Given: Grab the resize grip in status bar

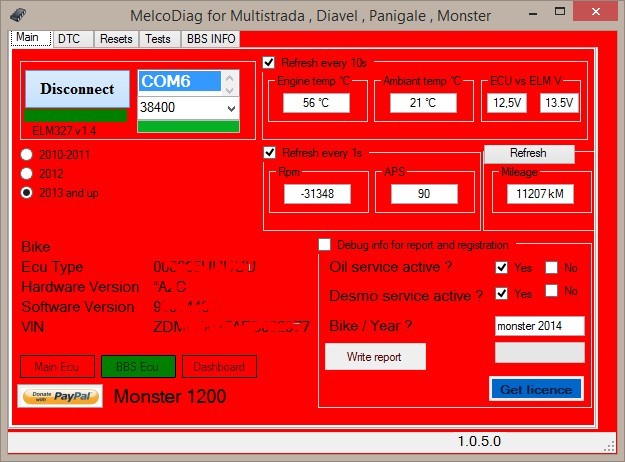Looking at the screenshot, I should 610,446.
